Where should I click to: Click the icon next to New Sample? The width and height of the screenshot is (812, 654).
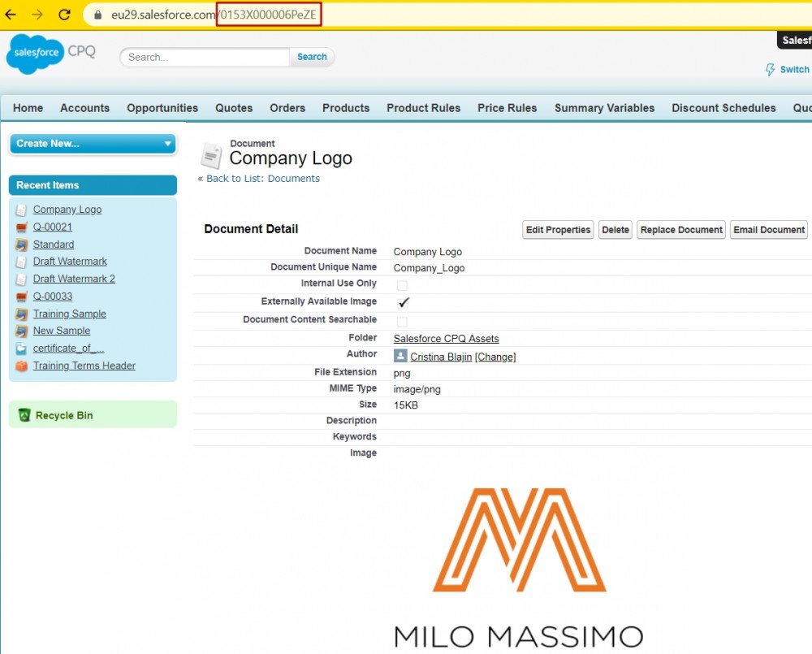[x=21, y=331]
